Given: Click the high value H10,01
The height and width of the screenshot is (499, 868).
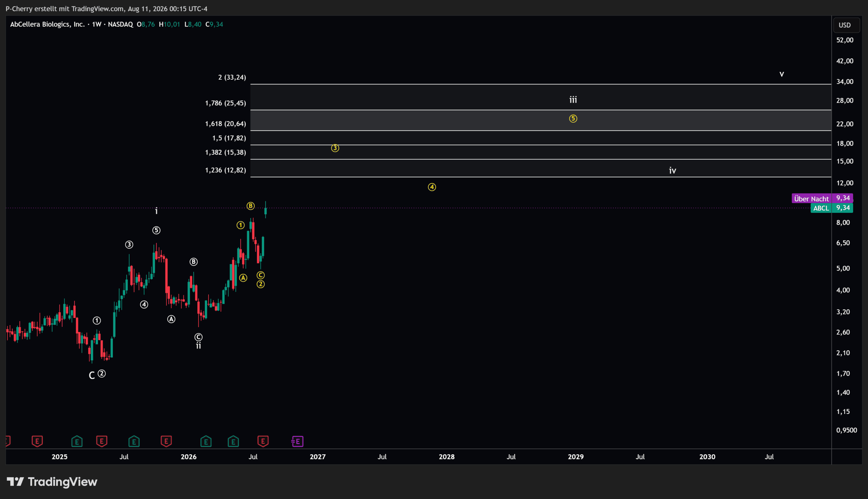Looking at the screenshot, I should pos(169,24).
